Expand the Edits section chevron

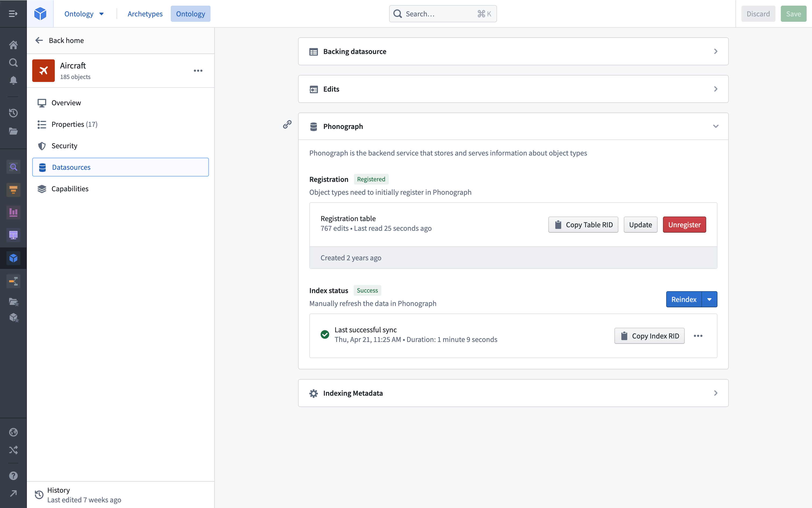tap(716, 89)
